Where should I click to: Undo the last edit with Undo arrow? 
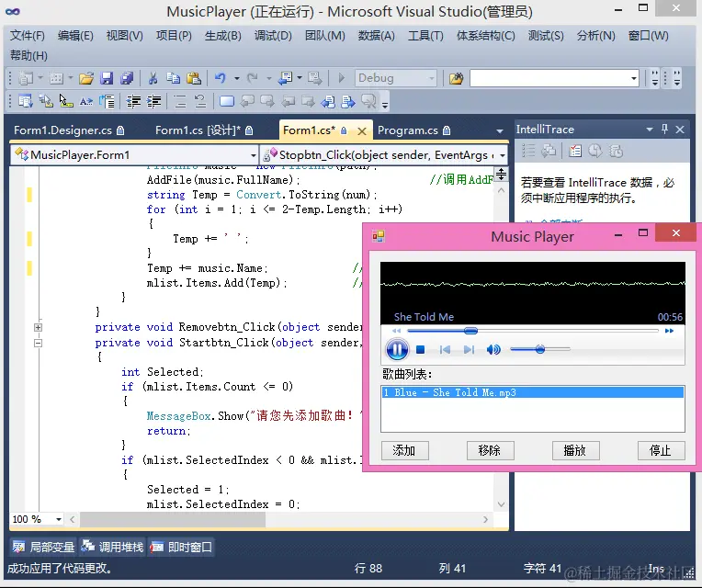click(220, 78)
